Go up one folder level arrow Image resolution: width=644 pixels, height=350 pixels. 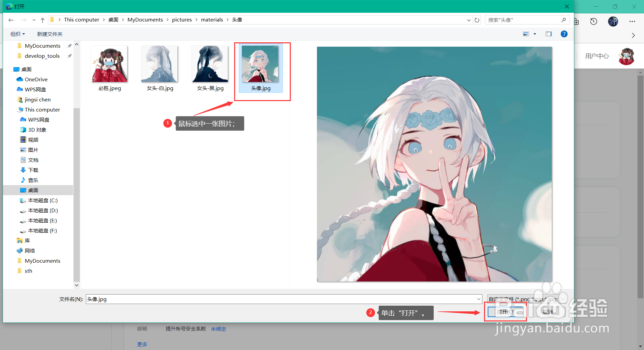coord(43,20)
